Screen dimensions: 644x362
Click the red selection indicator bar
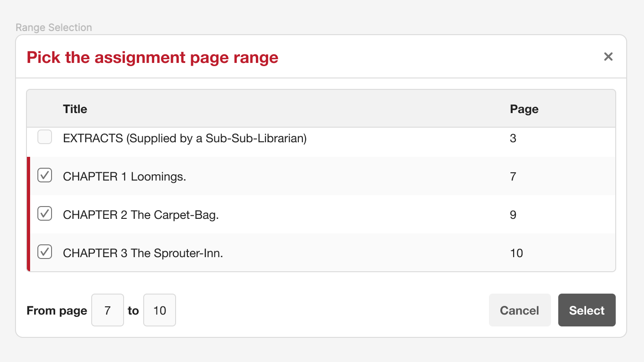coord(28,214)
